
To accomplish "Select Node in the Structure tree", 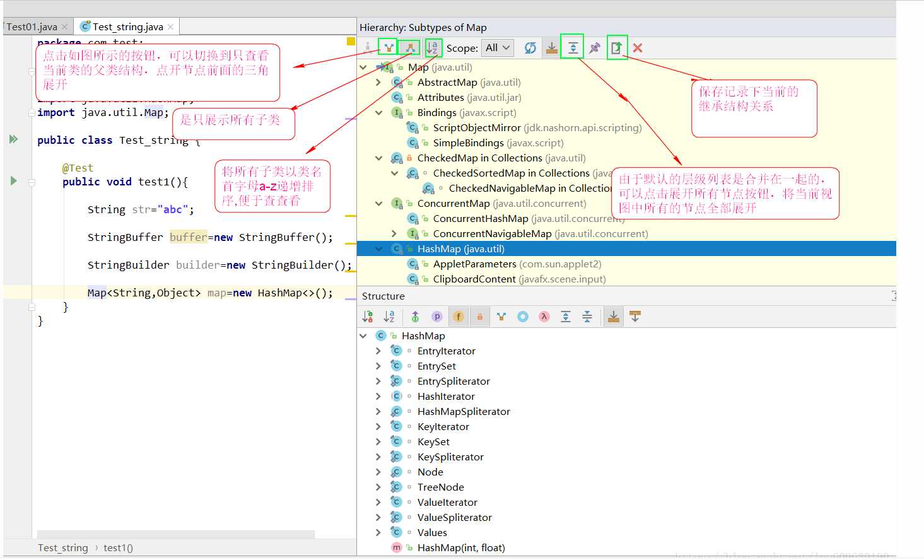I will (x=430, y=472).
